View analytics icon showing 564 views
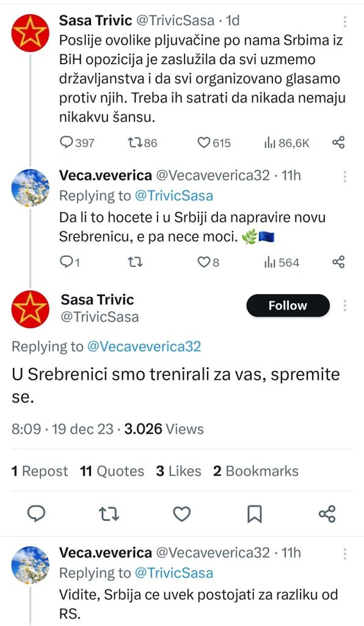This screenshot has width=364, height=626. [x=281, y=262]
